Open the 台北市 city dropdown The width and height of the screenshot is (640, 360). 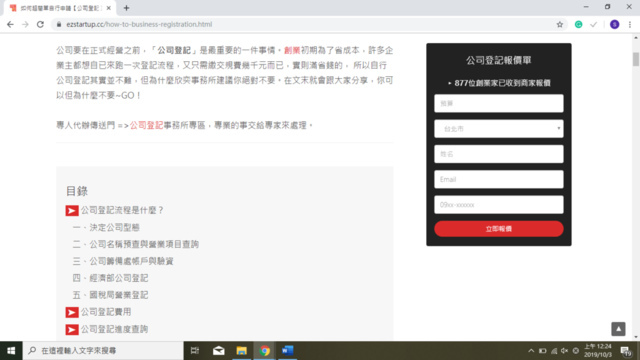pos(499,129)
